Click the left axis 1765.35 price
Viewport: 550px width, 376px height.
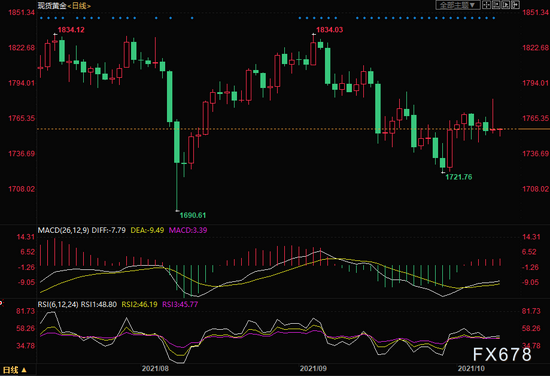tap(22, 118)
